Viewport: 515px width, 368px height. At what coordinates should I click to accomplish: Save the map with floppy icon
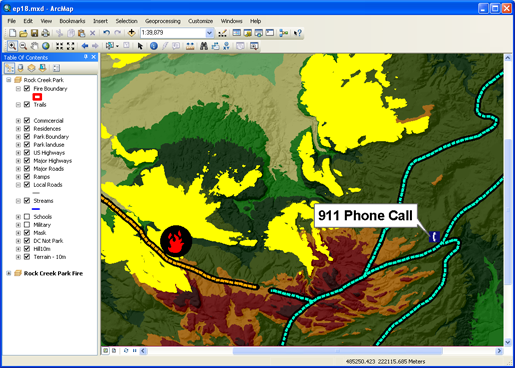pos(34,33)
